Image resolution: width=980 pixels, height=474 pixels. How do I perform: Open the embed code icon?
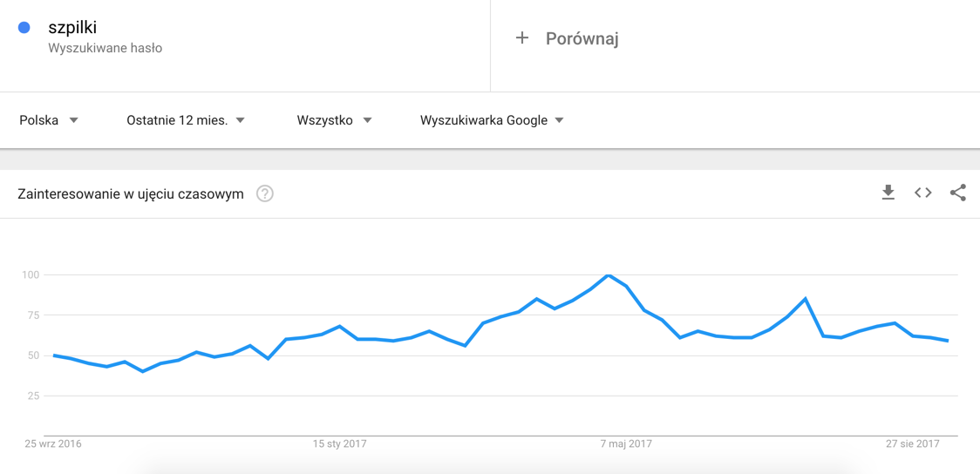[x=922, y=193]
